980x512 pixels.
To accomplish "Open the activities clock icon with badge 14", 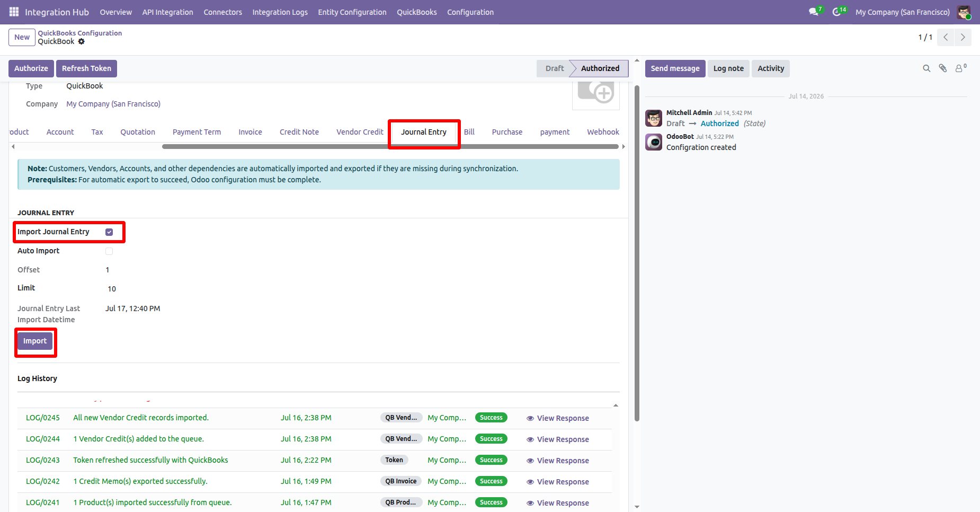I will (x=838, y=12).
